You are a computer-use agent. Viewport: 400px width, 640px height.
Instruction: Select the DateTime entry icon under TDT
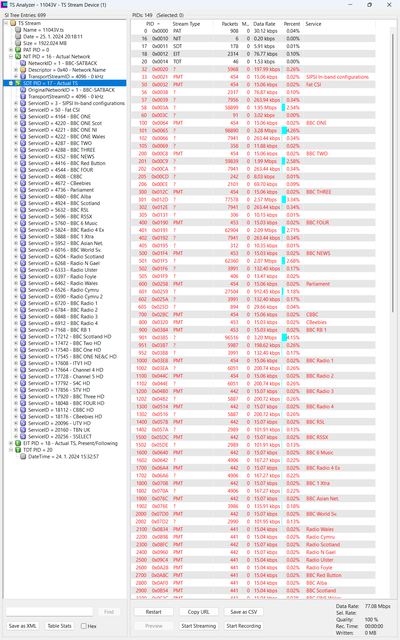pyautogui.click(x=23, y=456)
